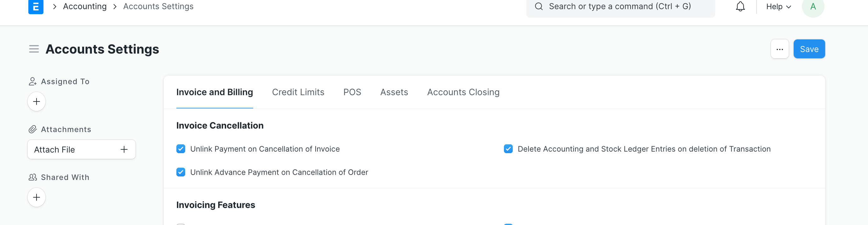
Task: Click the Shared With people icon
Action: click(x=32, y=177)
